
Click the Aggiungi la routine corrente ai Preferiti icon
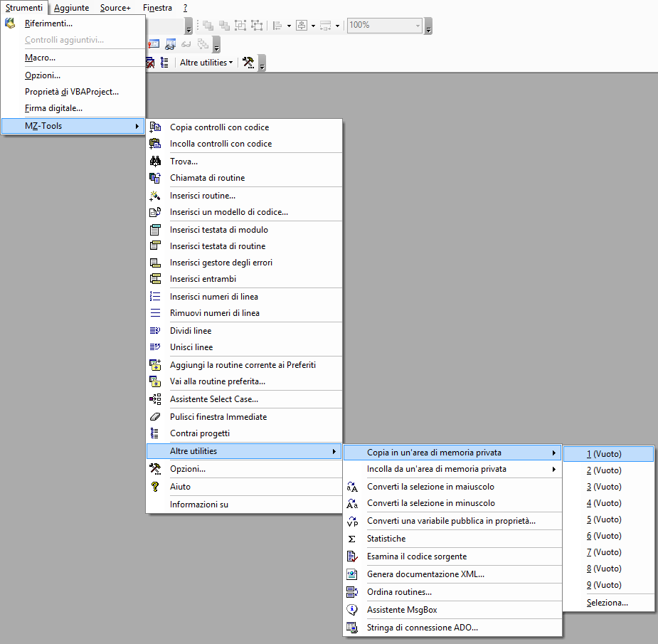click(155, 365)
